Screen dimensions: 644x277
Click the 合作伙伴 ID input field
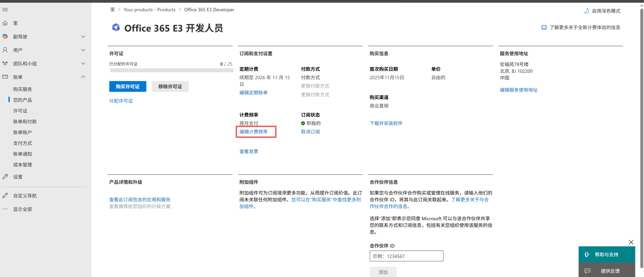(406, 256)
